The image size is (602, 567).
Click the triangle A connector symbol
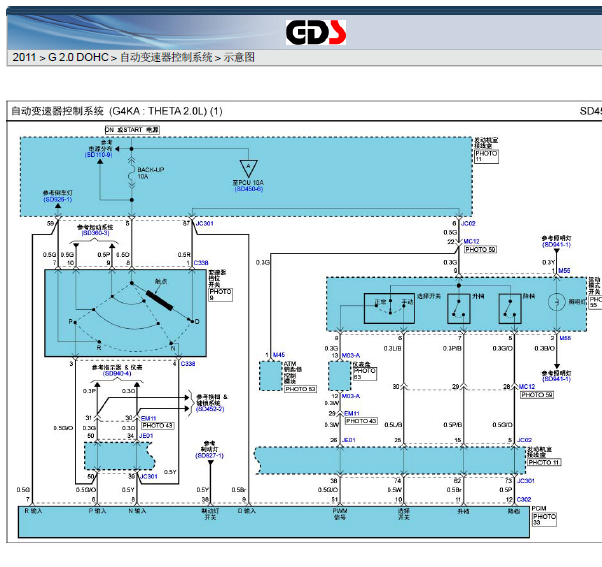click(248, 169)
